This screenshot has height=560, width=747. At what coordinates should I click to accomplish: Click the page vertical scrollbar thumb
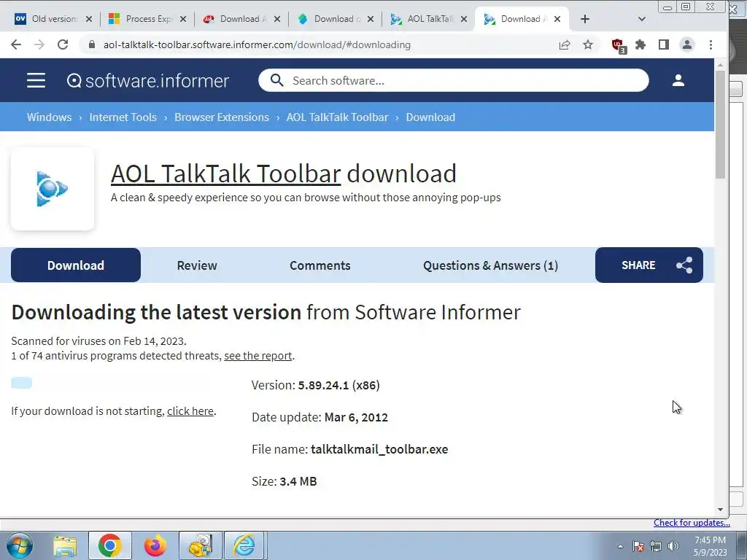click(720, 125)
